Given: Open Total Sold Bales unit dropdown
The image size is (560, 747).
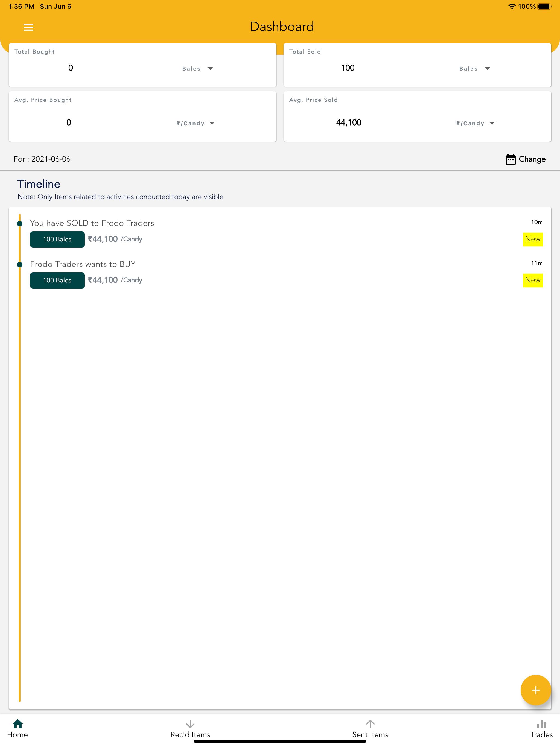Looking at the screenshot, I should coord(474,69).
